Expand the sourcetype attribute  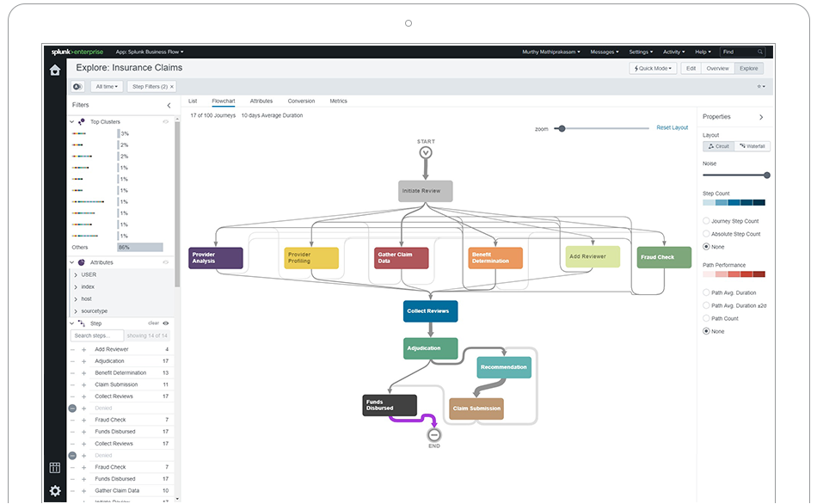coord(76,311)
